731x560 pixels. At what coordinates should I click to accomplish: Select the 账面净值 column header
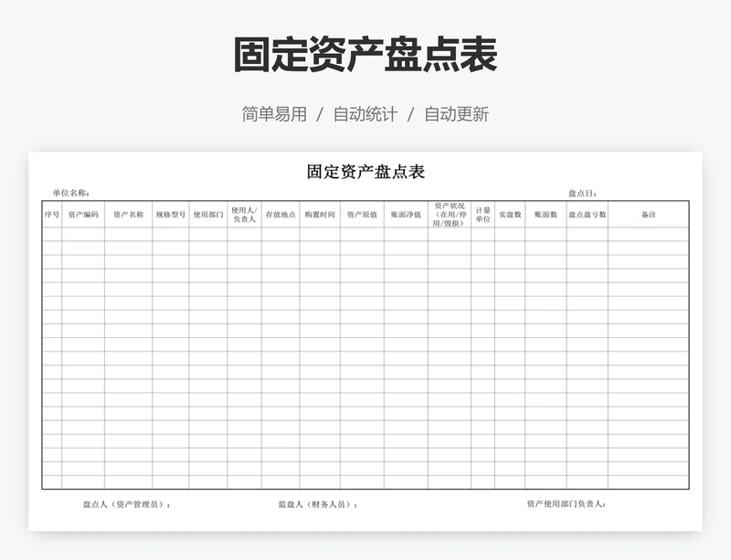[406, 215]
